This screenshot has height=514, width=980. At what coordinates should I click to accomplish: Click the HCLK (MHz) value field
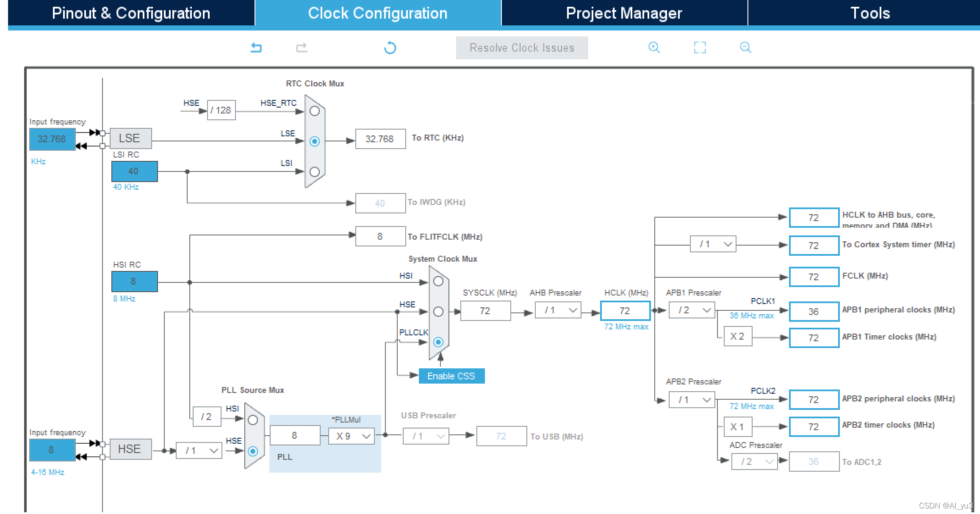click(x=625, y=311)
